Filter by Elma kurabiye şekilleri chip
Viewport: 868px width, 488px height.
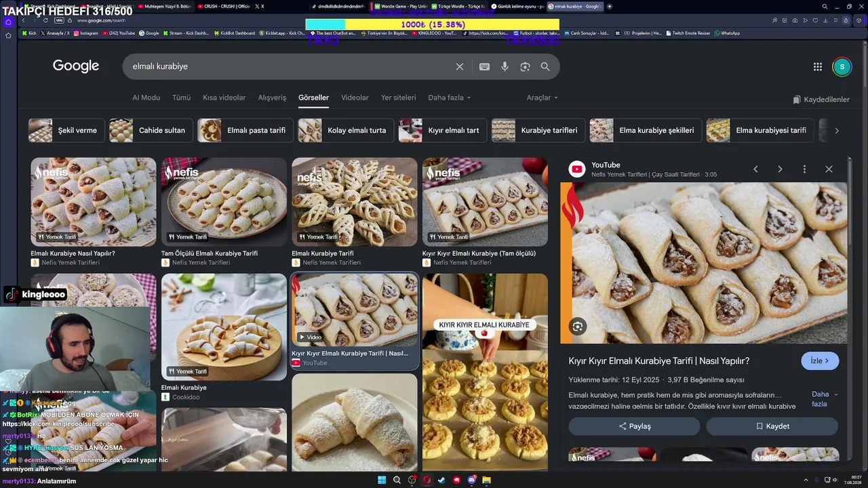[x=646, y=130]
